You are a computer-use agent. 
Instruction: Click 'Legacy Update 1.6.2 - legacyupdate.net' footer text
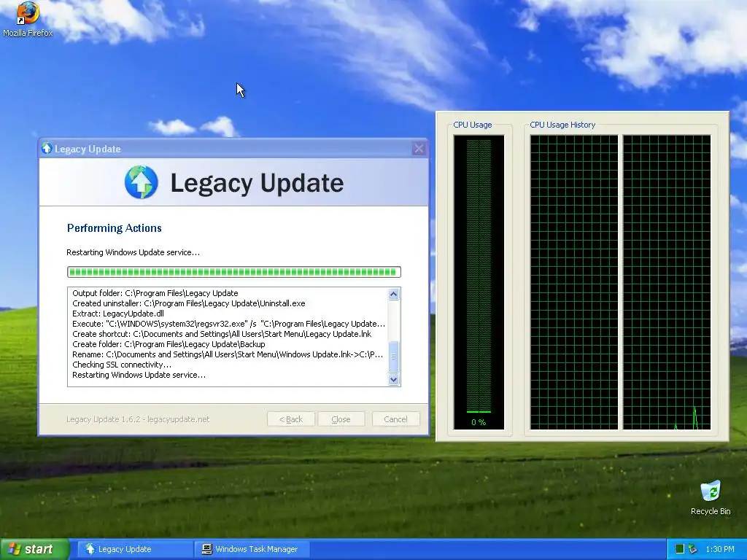point(138,419)
